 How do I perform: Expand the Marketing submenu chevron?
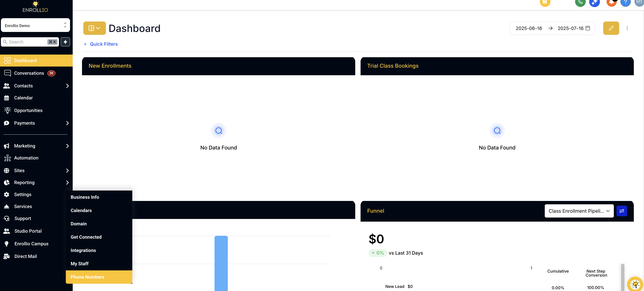point(67,146)
